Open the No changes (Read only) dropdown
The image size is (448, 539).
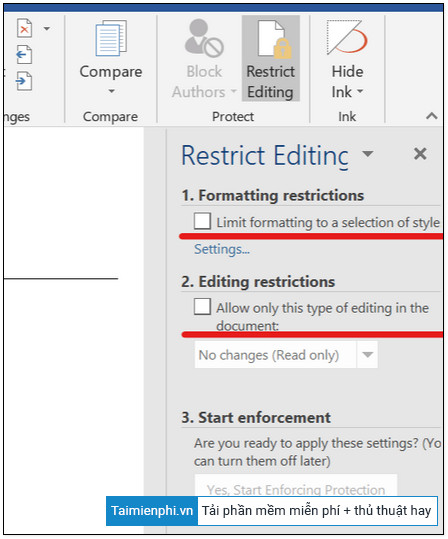[286, 355]
